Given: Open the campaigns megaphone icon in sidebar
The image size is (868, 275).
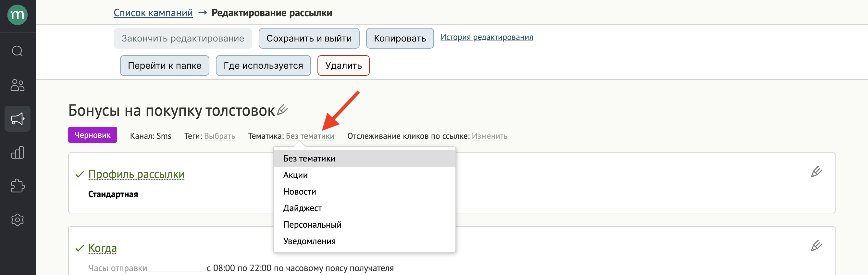Looking at the screenshot, I should pyautogui.click(x=18, y=119).
